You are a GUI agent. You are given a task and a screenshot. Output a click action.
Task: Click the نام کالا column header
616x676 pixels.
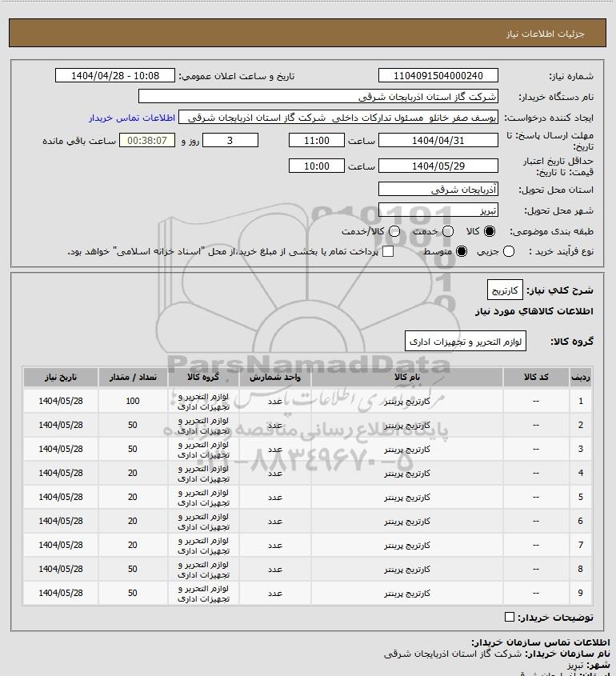tap(407, 378)
